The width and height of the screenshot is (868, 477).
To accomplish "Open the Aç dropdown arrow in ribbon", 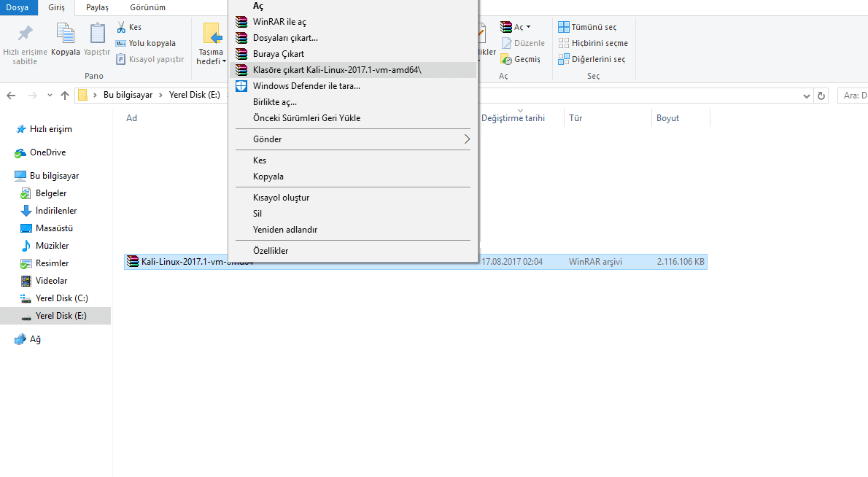I will (x=528, y=27).
